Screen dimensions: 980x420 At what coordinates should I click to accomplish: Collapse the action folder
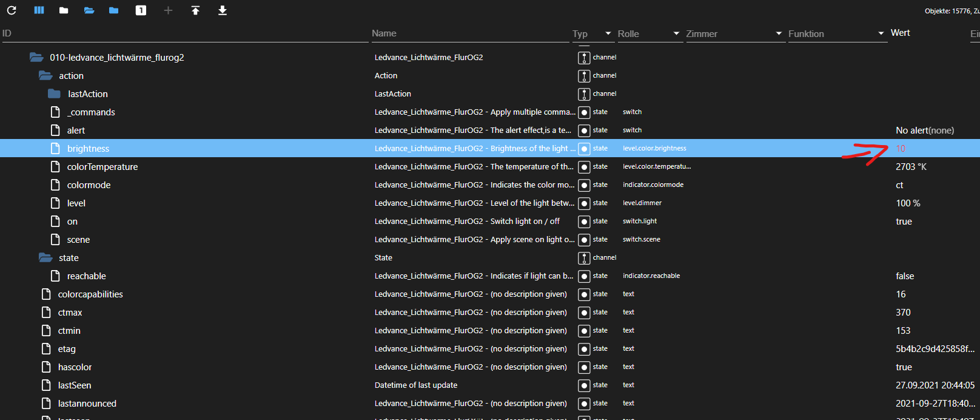[45, 76]
